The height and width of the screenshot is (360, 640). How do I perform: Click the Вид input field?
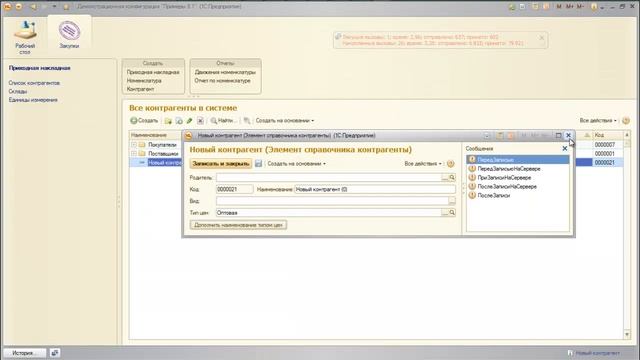click(332, 201)
